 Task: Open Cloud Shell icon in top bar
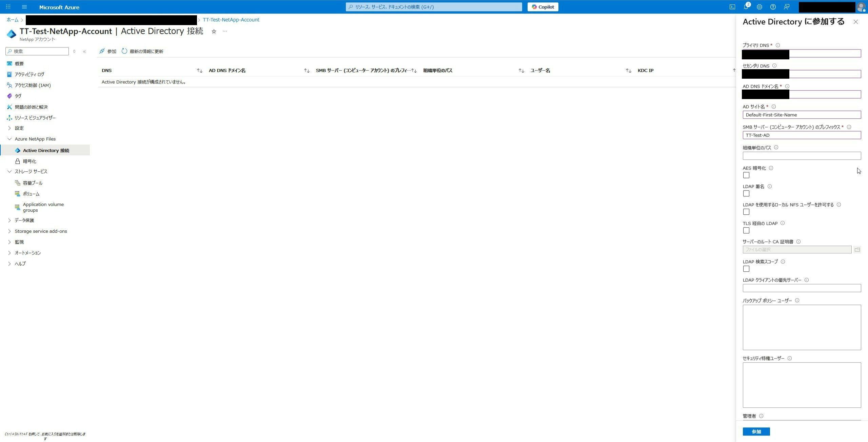[732, 7]
